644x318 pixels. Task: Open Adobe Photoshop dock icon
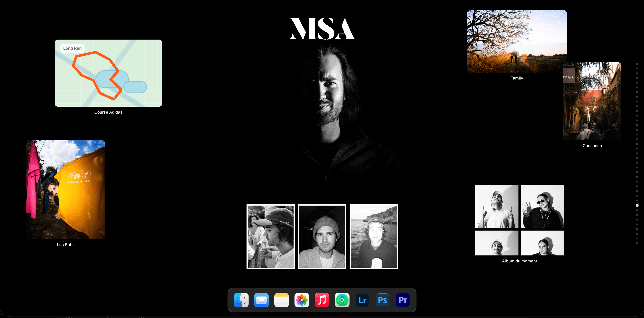(382, 300)
